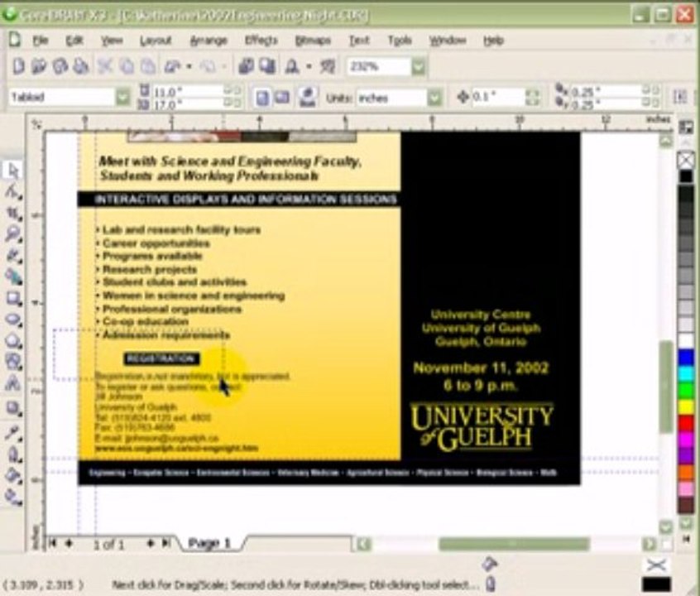This screenshot has width=700, height=596.
Task: Click the Paste icon in the toolbar
Action: point(148,66)
